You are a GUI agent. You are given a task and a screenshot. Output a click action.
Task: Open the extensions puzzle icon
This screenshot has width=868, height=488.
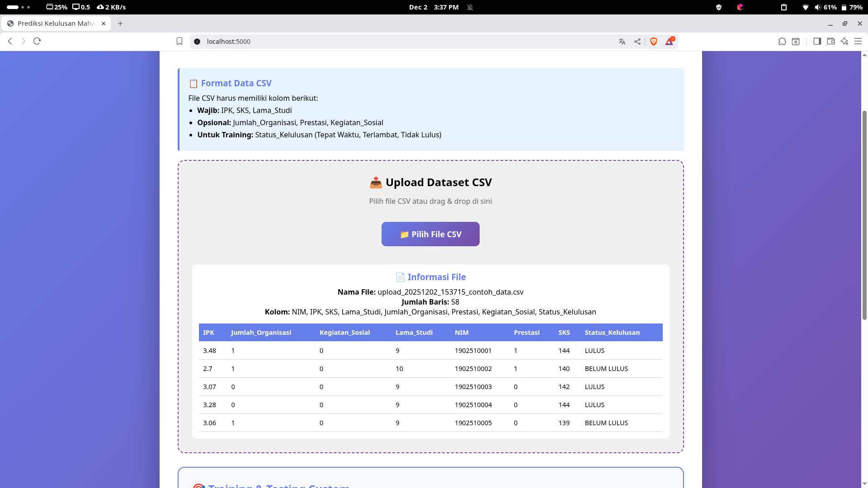pyautogui.click(x=782, y=42)
